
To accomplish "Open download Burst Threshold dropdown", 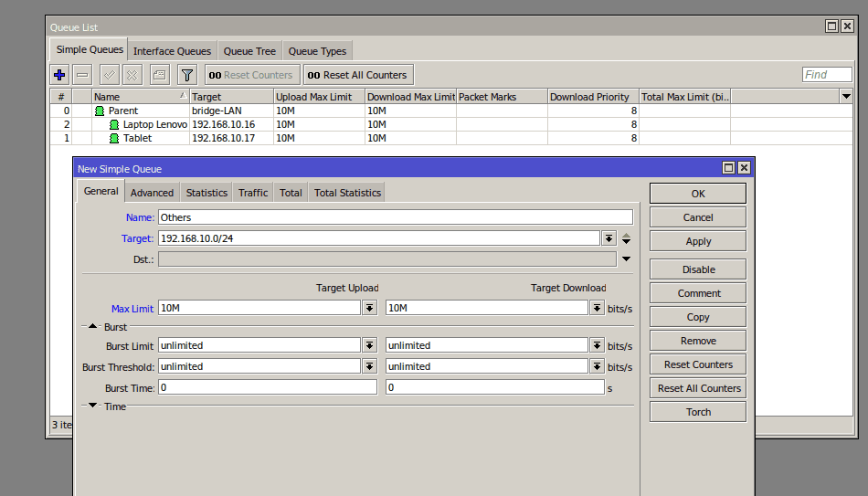I will [x=597, y=366].
